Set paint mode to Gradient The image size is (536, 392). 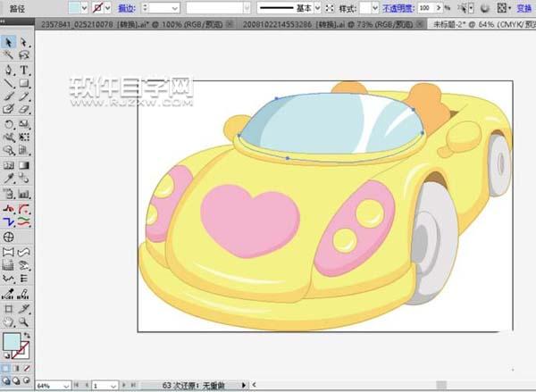(16, 369)
